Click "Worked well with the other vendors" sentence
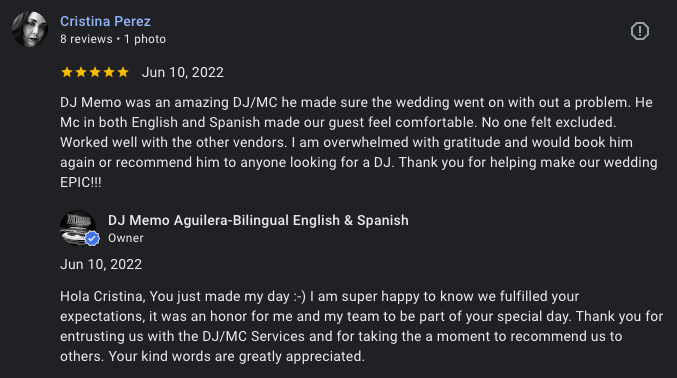The image size is (677, 378). [173, 143]
